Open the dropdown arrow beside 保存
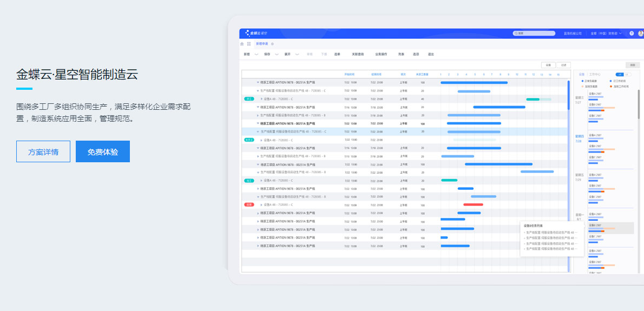The width and height of the screenshot is (644, 311). (277, 54)
